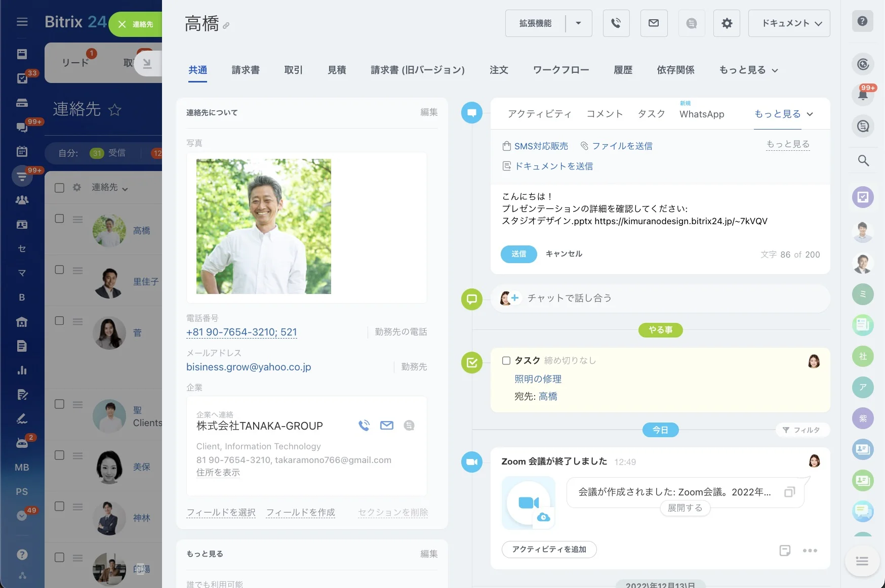Click the contact profile photo
The image size is (885, 588).
click(x=263, y=226)
